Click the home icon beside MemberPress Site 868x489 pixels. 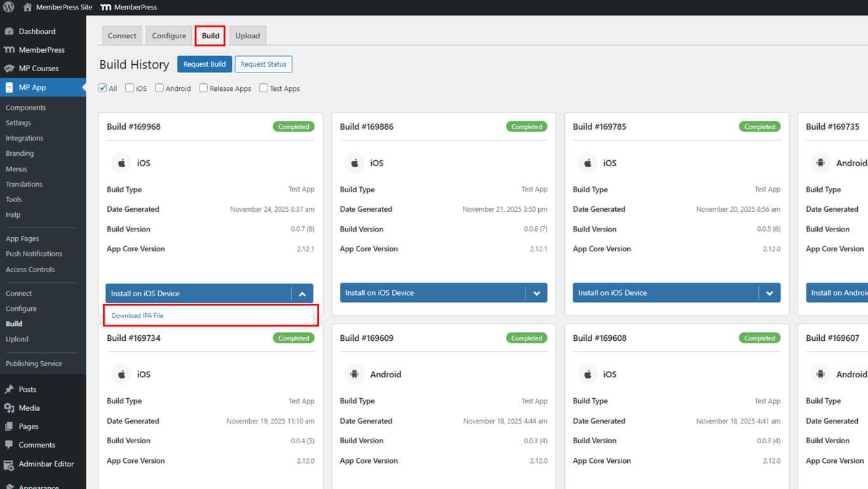27,7
